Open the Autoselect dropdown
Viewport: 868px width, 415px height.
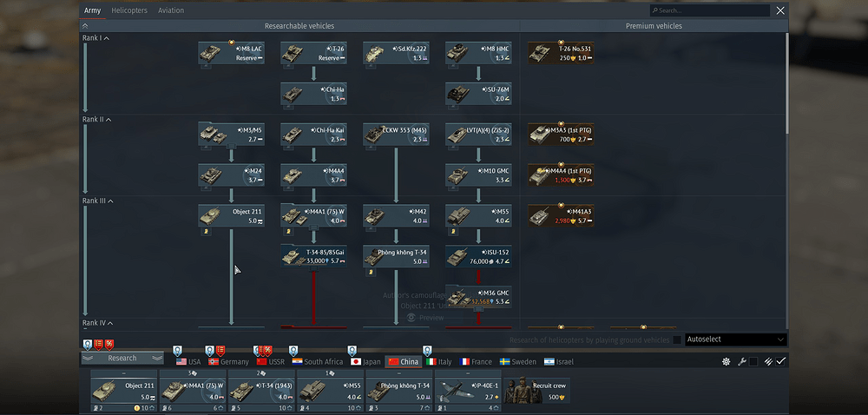coord(736,339)
